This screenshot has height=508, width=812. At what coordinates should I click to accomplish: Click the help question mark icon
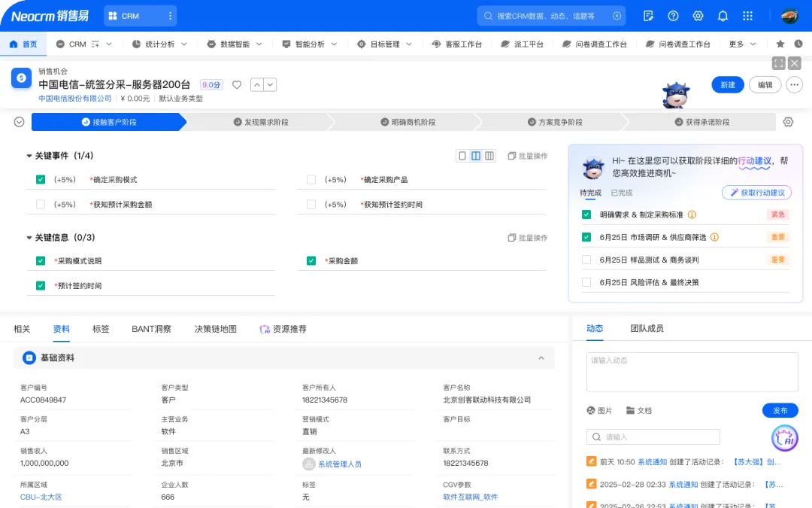click(x=673, y=16)
